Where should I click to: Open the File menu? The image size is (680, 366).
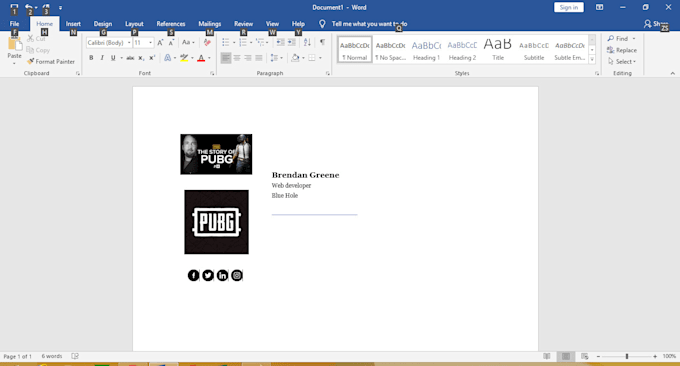(x=14, y=24)
